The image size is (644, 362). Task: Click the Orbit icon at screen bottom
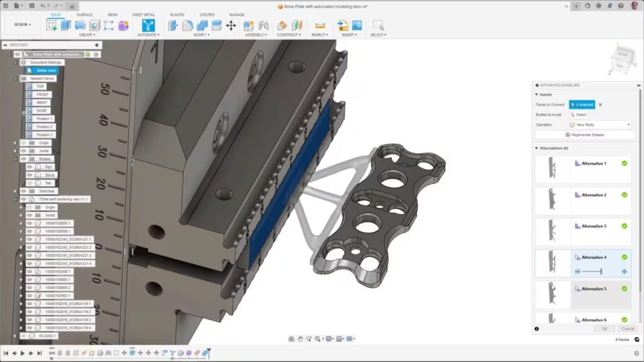(x=309, y=339)
